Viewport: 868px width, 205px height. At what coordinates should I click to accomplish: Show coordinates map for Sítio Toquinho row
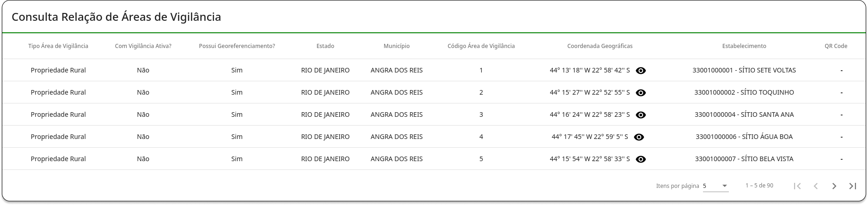[x=641, y=93]
